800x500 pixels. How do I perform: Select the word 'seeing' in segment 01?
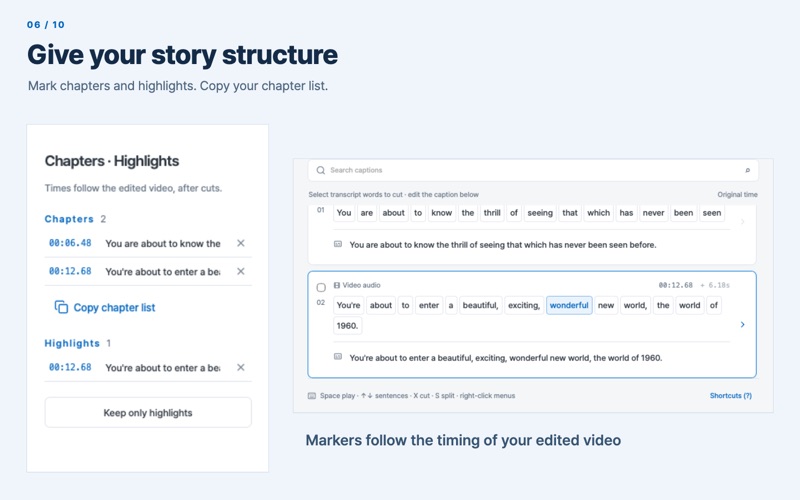pyautogui.click(x=540, y=213)
